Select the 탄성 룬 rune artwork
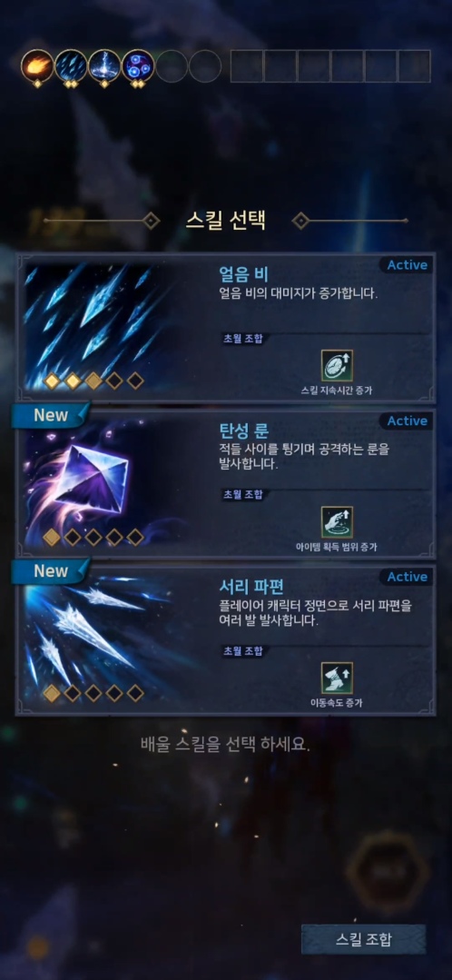This screenshot has width=452, height=980. click(115, 482)
